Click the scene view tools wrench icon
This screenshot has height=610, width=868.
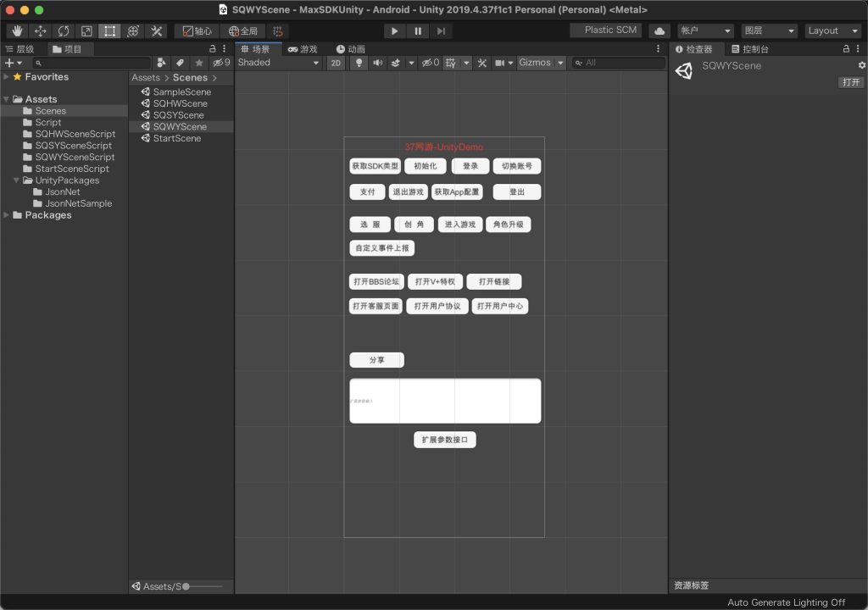click(482, 63)
